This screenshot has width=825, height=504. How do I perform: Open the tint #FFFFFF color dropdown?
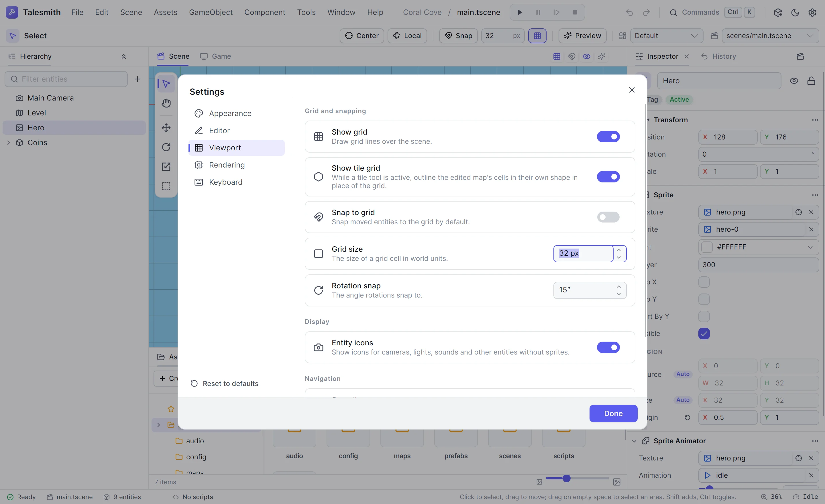(x=758, y=247)
